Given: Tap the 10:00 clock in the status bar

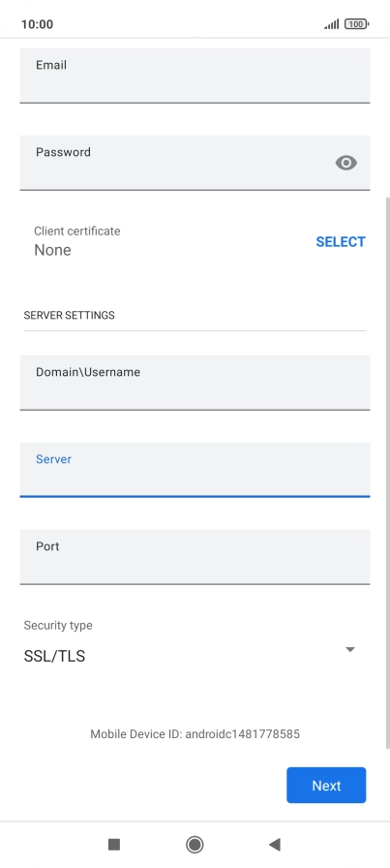Looking at the screenshot, I should coord(37,24).
